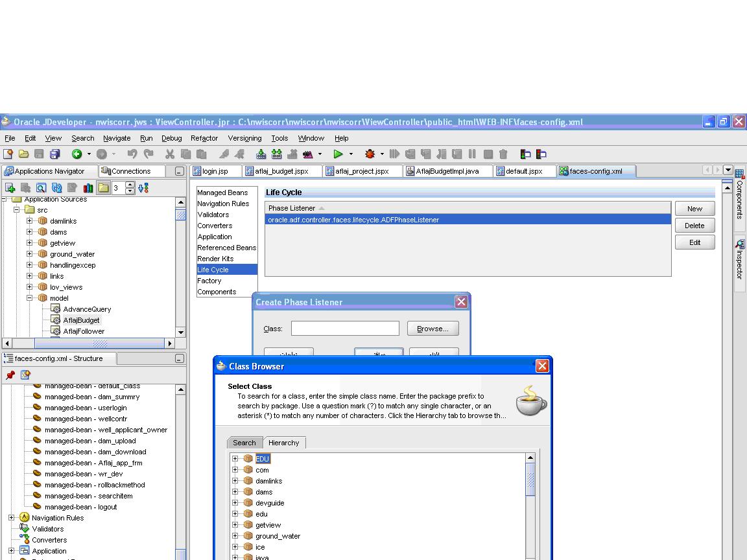Expand Navigation Rules in Structure tree
747x560 pixels.
(x=12, y=518)
